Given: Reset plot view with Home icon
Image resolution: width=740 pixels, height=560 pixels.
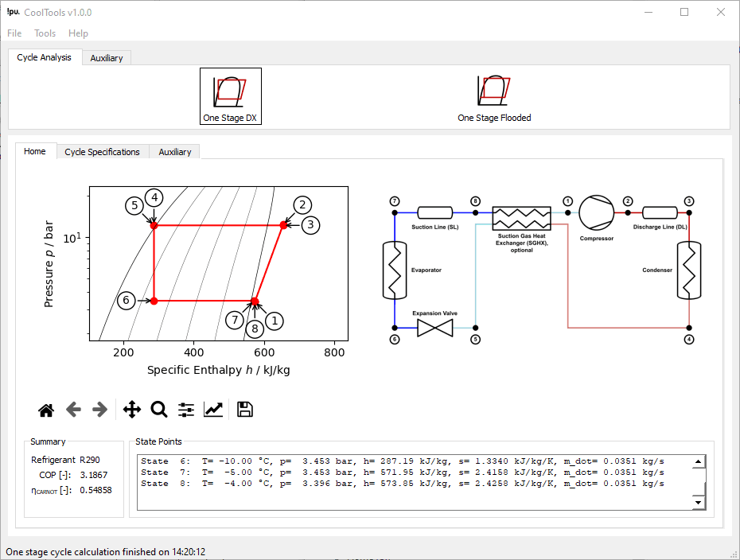Looking at the screenshot, I should pos(46,410).
